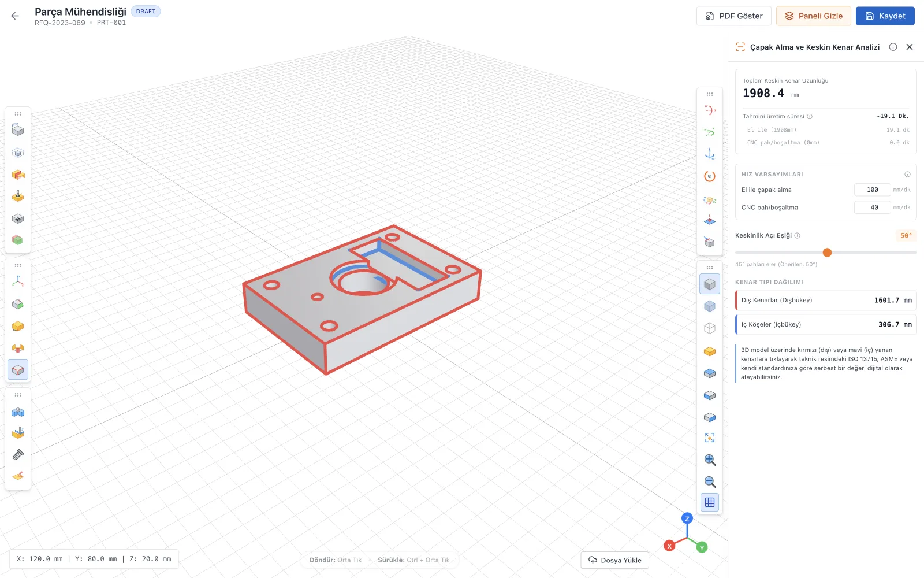Screen dimensions: 924x578
Task: Click the X axis on the orientation gizmo
Action: [669, 546]
